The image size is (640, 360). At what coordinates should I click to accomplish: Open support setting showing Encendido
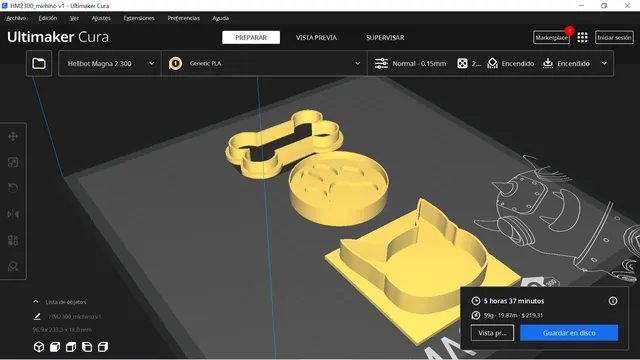pyautogui.click(x=511, y=63)
